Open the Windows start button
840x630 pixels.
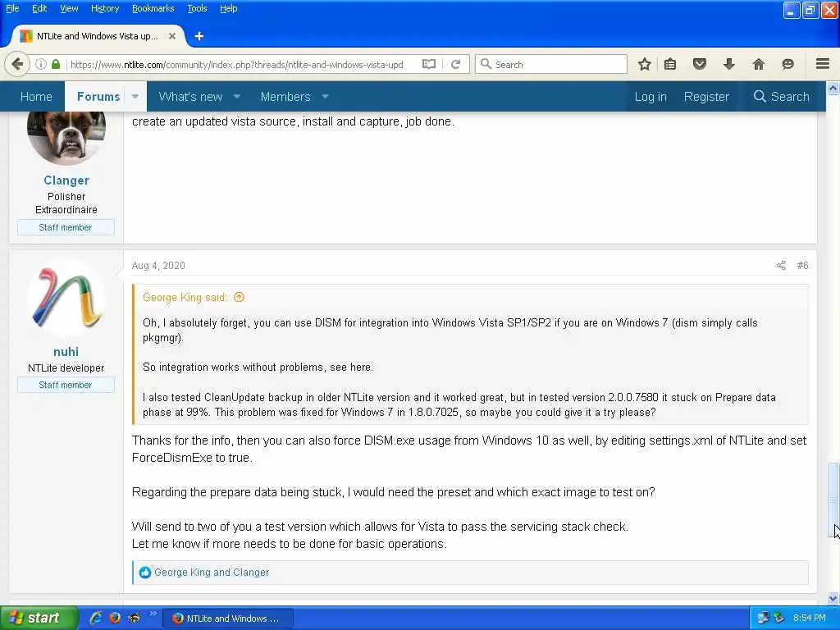click(x=38, y=619)
